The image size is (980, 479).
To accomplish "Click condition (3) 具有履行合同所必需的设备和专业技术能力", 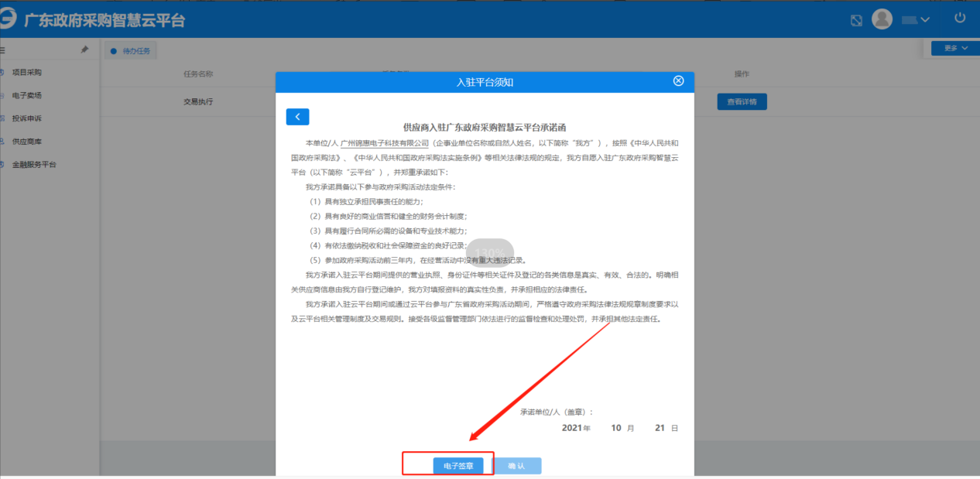I will (x=388, y=231).
